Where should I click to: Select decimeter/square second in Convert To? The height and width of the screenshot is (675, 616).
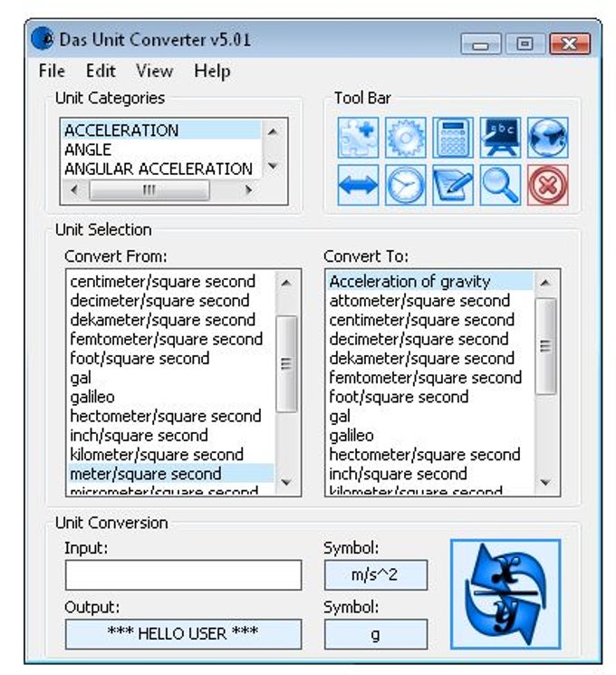429,339
